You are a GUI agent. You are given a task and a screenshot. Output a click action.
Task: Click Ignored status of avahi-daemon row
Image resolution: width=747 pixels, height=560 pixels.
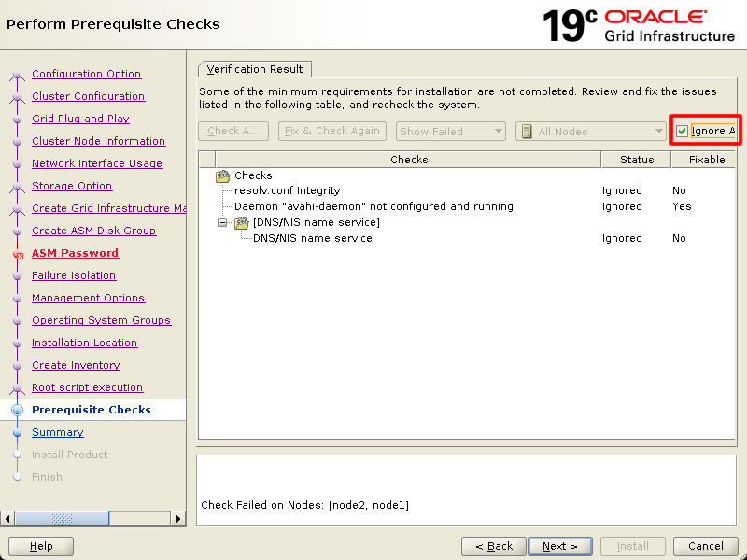tap(622, 206)
